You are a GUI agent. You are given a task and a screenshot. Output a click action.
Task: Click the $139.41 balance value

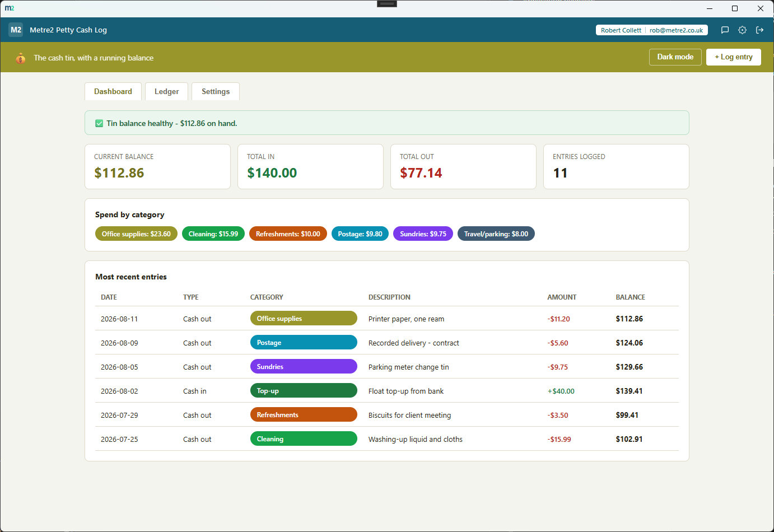tap(629, 391)
